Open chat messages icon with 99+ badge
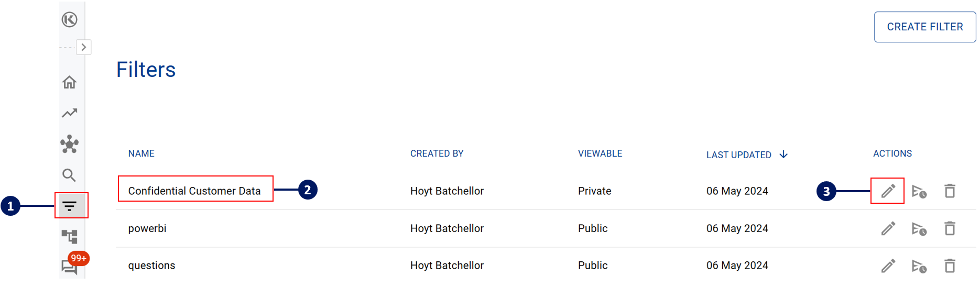Image resolution: width=980 pixels, height=287 pixels. tap(69, 267)
